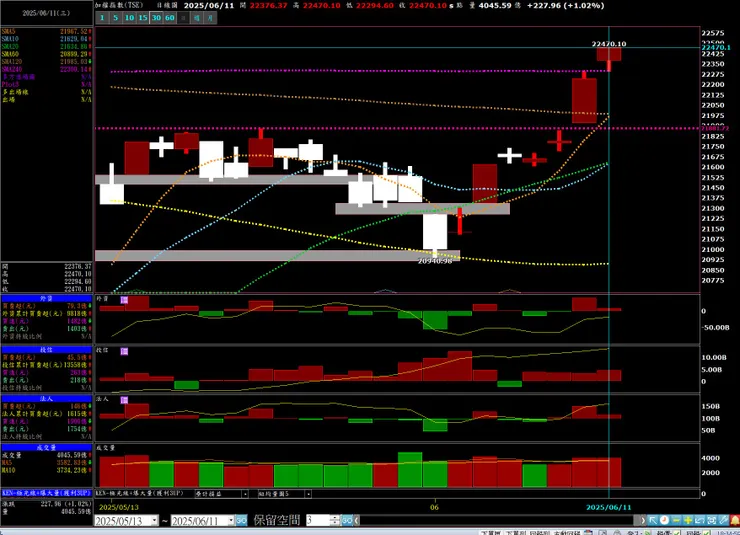The image size is (740, 535).
Task: Click the chart resize icon after plus
Action: pos(700,520)
